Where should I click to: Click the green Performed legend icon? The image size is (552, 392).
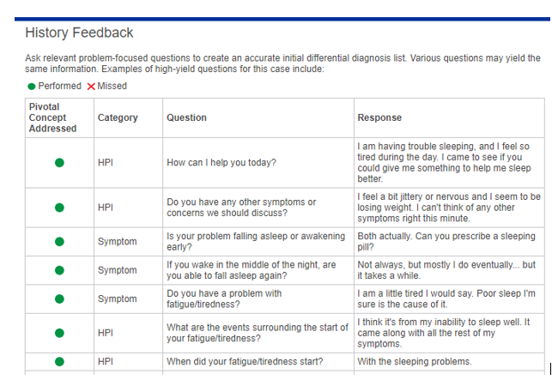point(32,86)
